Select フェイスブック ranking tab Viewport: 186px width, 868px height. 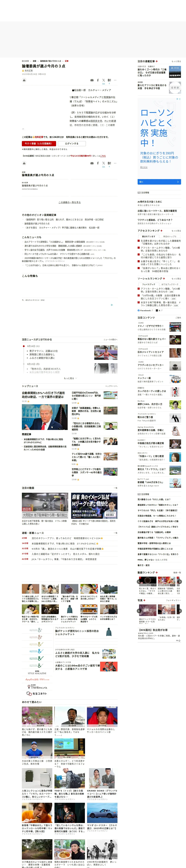pyautogui.click(x=148, y=284)
